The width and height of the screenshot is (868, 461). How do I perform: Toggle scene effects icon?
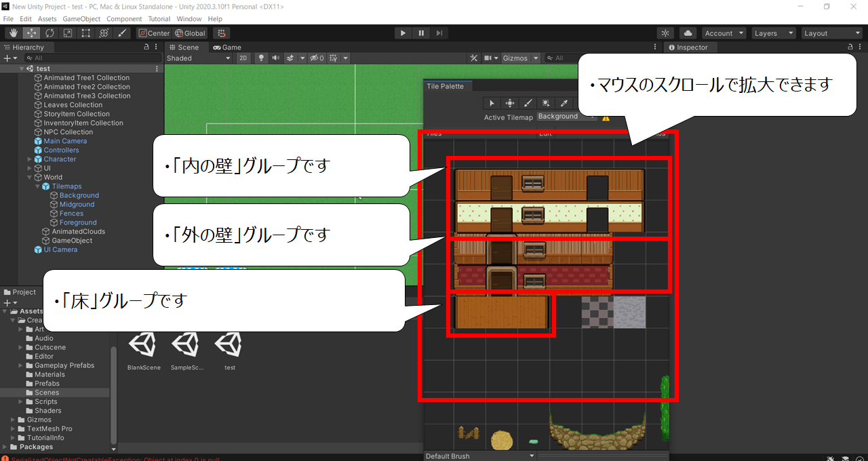[292, 58]
